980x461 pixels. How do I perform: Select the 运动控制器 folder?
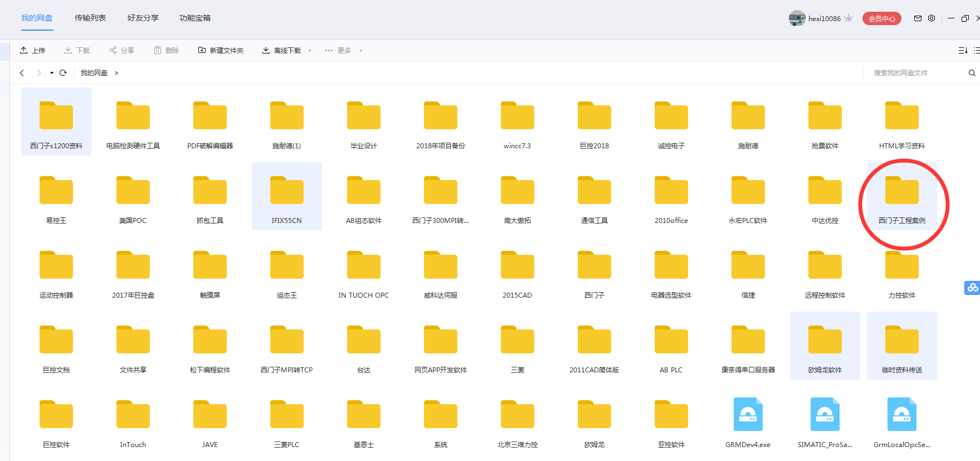(56, 271)
